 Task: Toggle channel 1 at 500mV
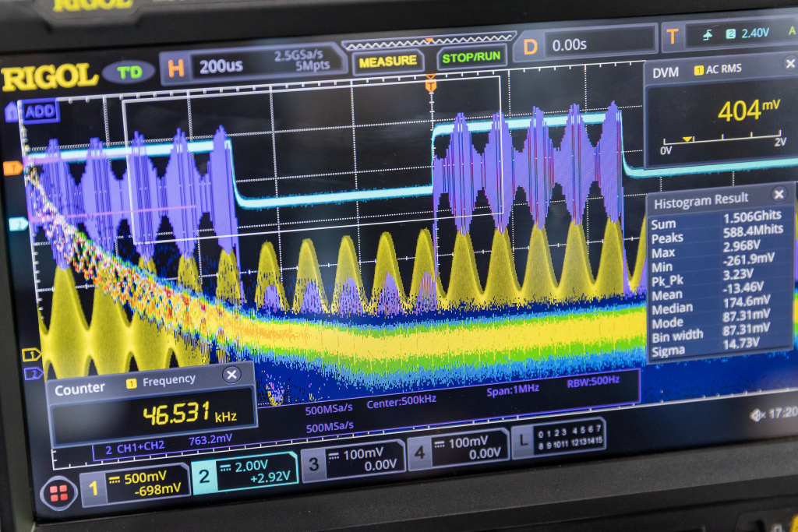(x=136, y=484)
